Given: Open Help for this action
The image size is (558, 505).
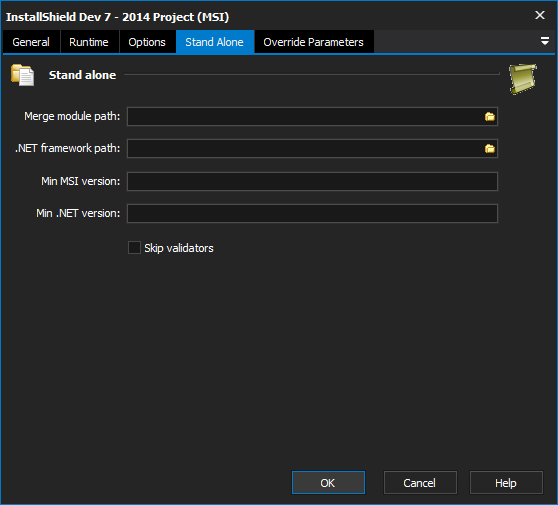Looking at the screenshot, I should tap(506, 483).
